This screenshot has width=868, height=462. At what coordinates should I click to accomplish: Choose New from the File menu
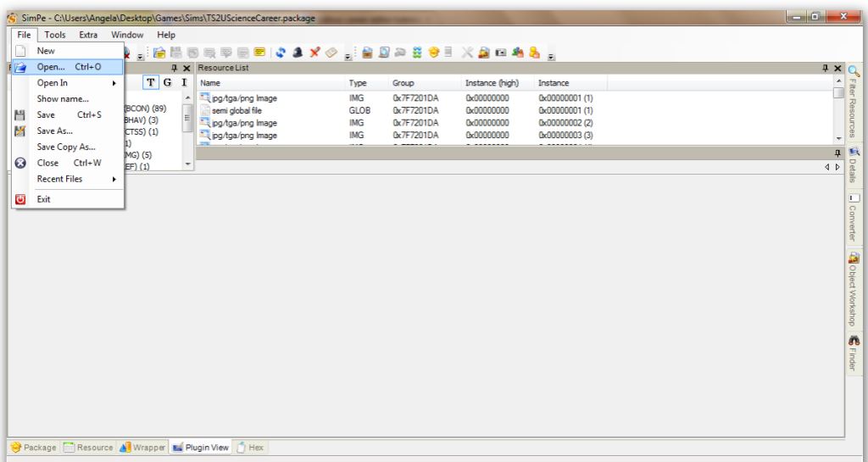(x=68, y=51)
